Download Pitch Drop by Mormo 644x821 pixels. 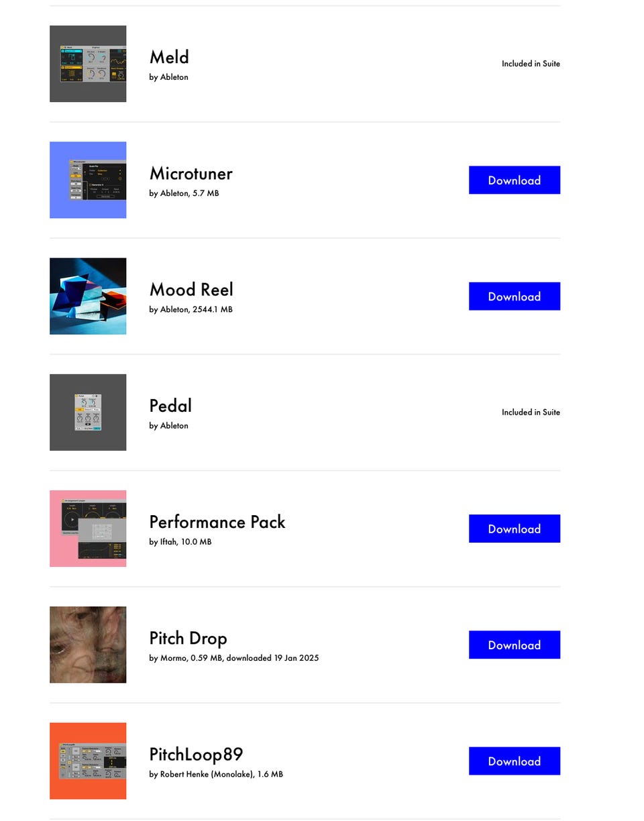[x=514, y=645]
